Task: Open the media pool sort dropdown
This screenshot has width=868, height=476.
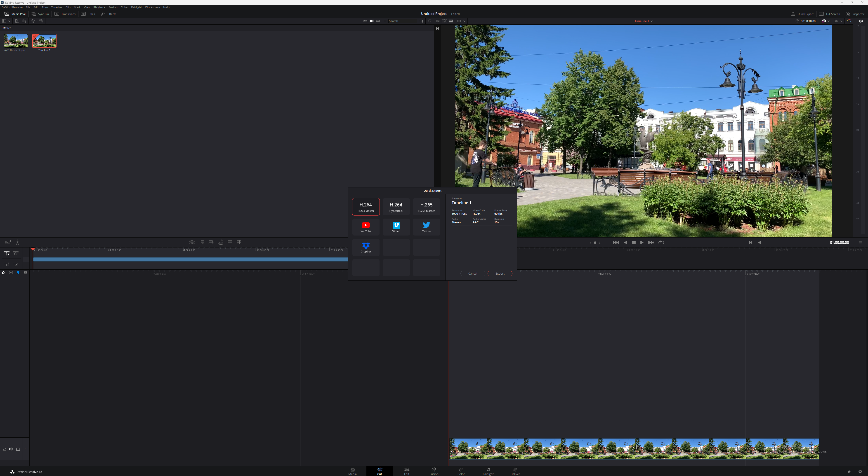Action: 421,21
